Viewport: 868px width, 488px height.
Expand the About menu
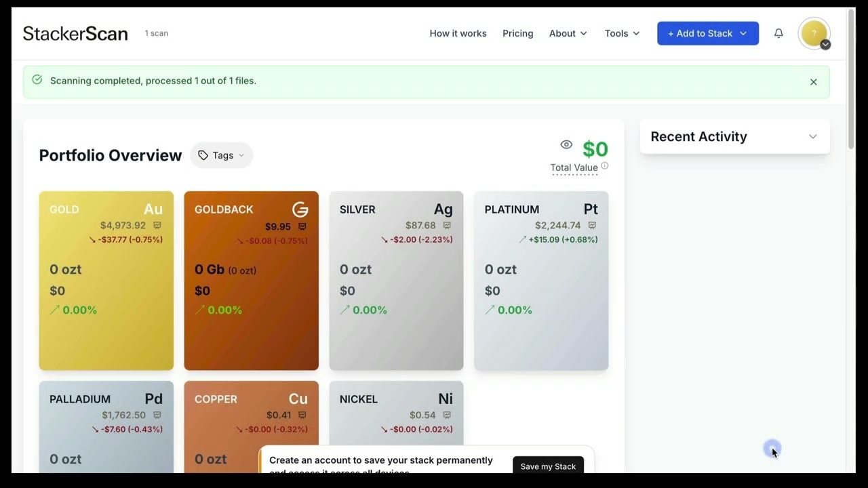568,33
